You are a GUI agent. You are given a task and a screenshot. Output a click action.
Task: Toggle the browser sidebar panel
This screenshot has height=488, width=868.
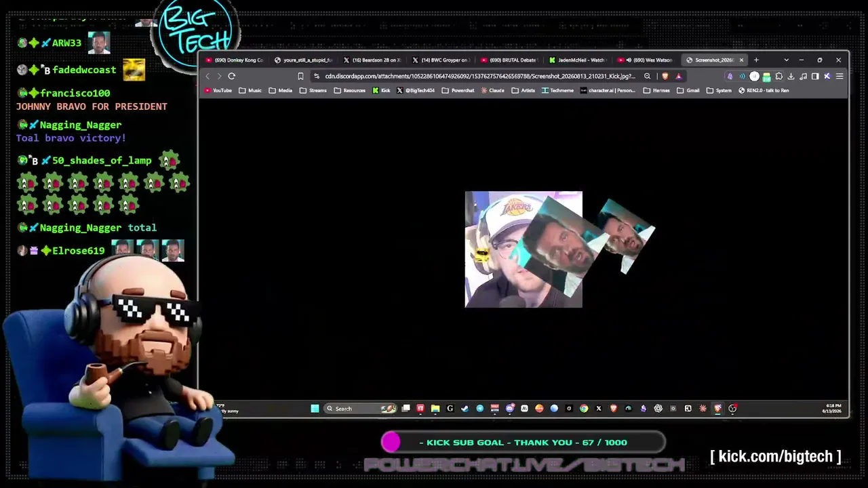coord(815,77)
